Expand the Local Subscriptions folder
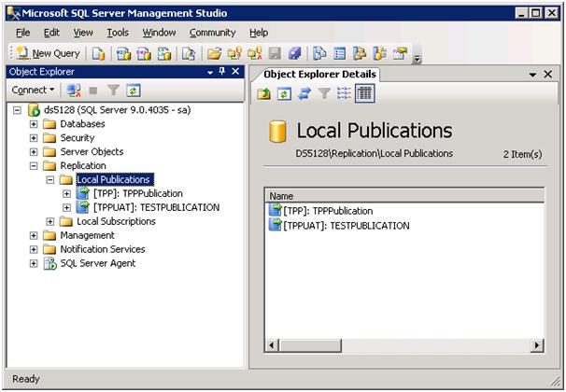 coord(50,222)
